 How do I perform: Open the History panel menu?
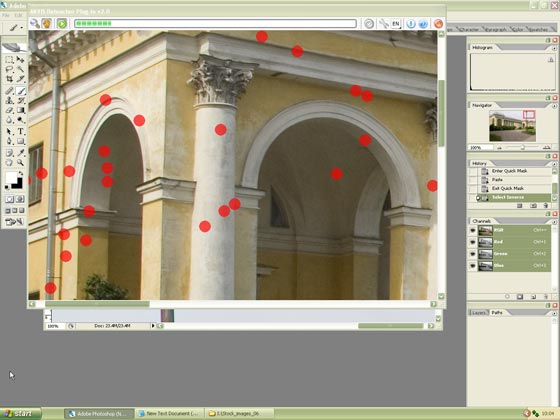[554, 164]
